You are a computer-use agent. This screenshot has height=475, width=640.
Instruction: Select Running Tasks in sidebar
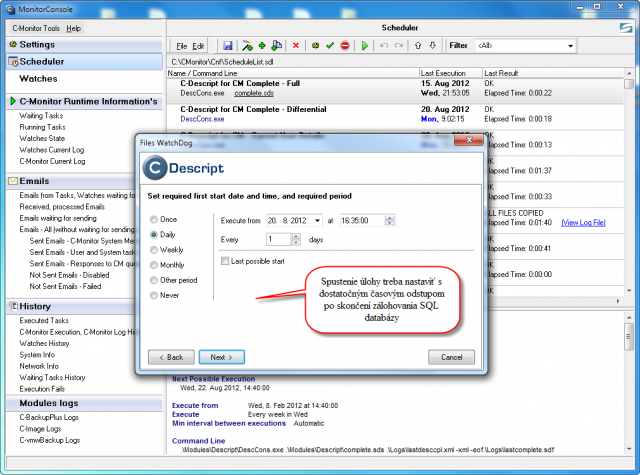42,127
